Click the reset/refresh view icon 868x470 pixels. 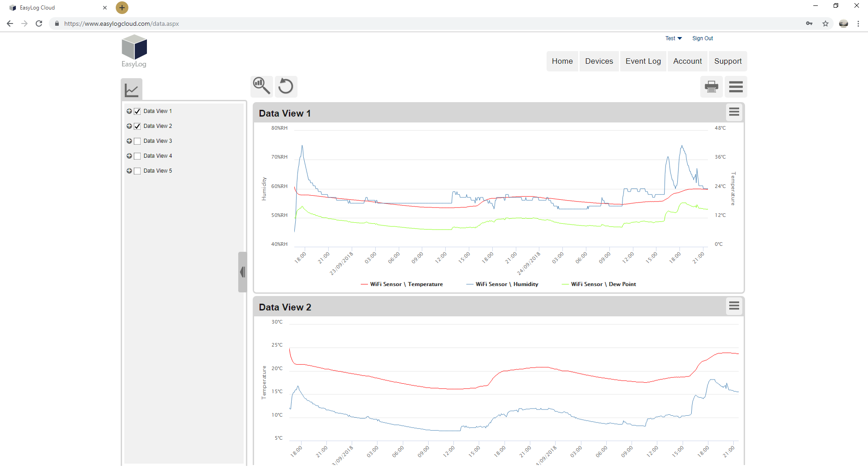click(286, 86)
